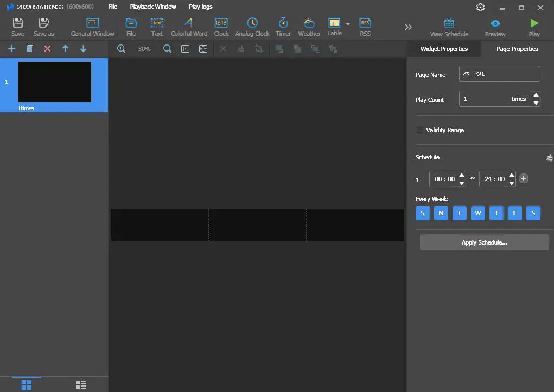Add a new page with plus icon
554x392 pixels.
point(11,48)
